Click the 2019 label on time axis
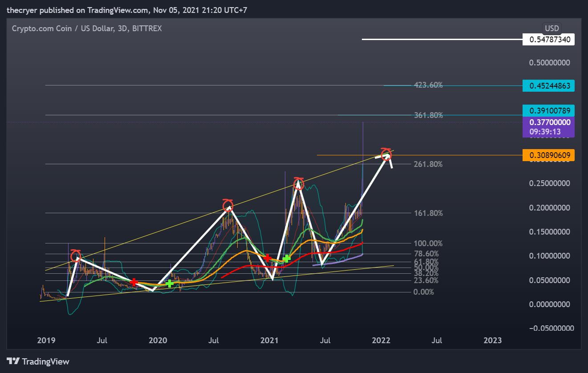This screenshot has width=588, height=373. click(x=46, y=341)
